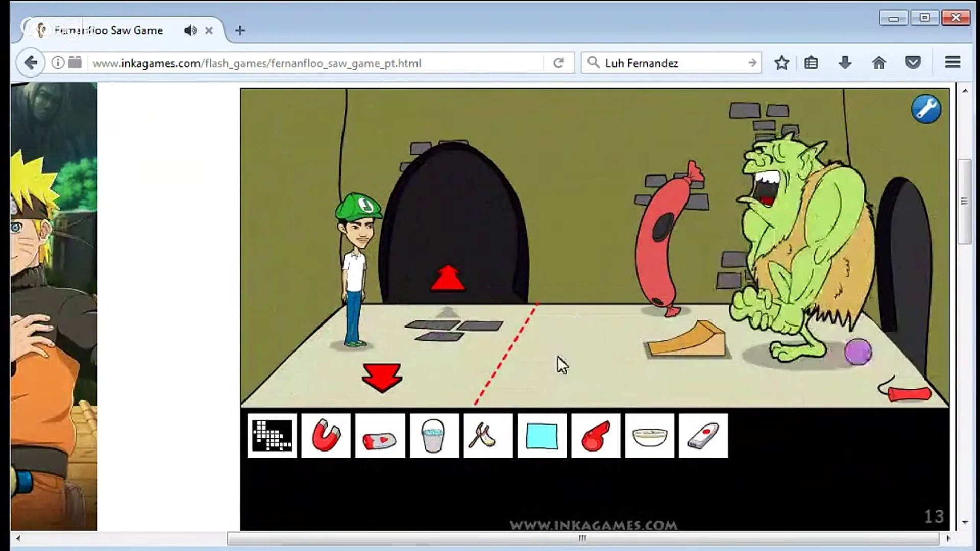Image resolution: width=980 pixels, height=551 pixels.
Task: Switch to the Fernanfloo Saw Game tab
Action: (109, 31)
